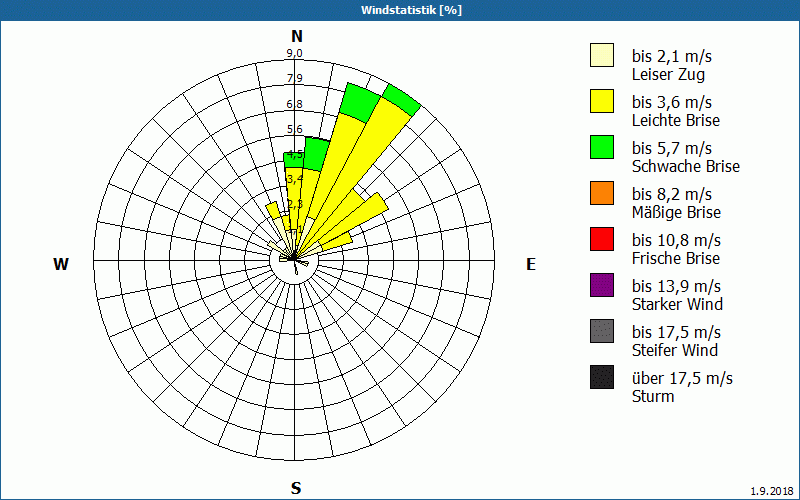Screen dimensions: 800x500
Task: Click the 3,4 axis scale value
Action: tap(294, 179)
